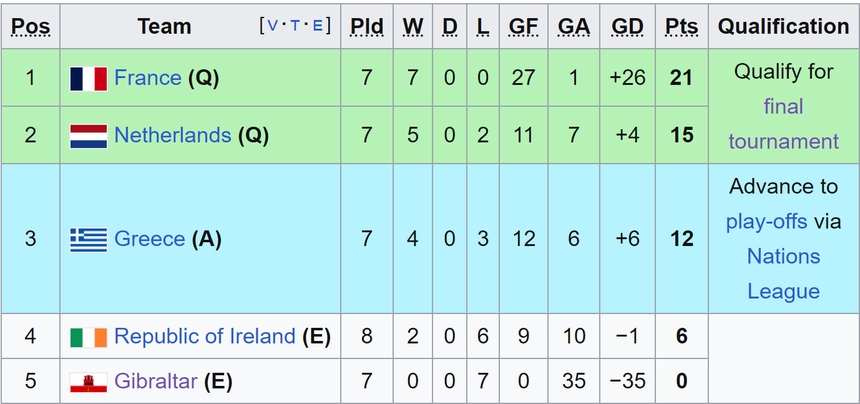The width and height of the screenshot is (860, 404).
Task: Open the France team link
Action: [x=148, y=78]
